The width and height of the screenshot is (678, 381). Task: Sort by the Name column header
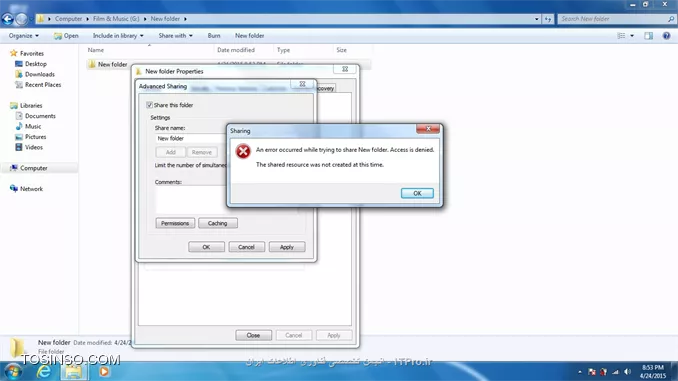point(96,50)
